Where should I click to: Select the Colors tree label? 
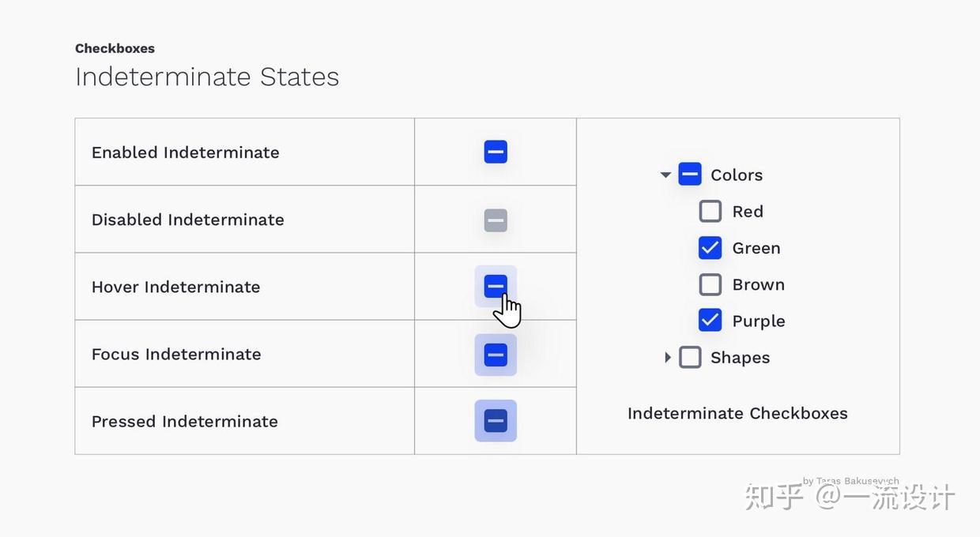coord(737,175)
